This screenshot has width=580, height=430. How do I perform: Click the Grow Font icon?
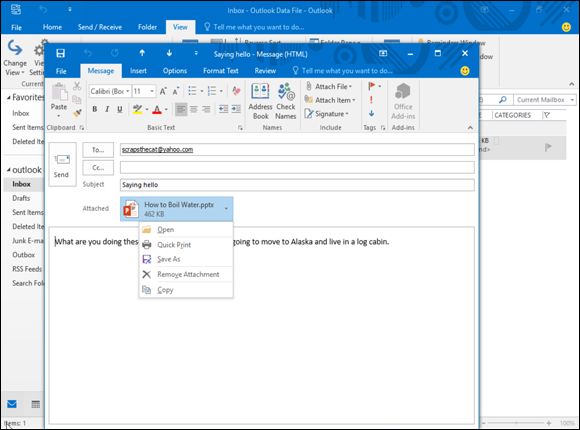pyautogui.click(x=163, y=91)
